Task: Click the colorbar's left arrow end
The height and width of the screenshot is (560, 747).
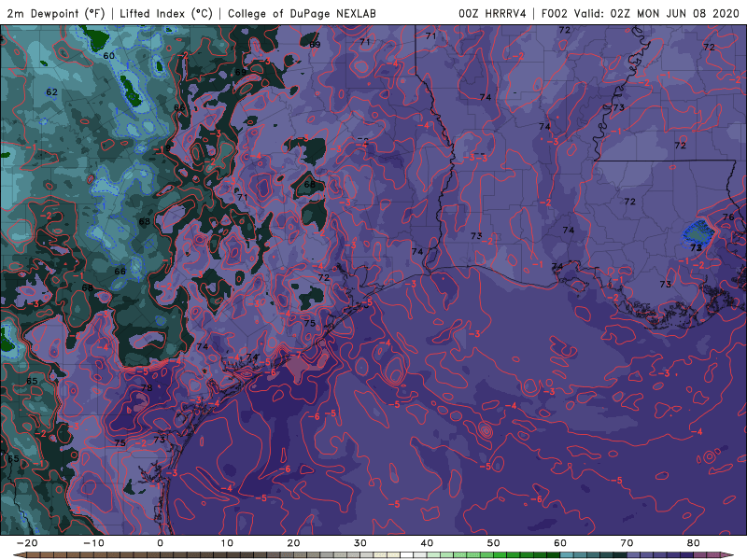Action: coord(18,555)
